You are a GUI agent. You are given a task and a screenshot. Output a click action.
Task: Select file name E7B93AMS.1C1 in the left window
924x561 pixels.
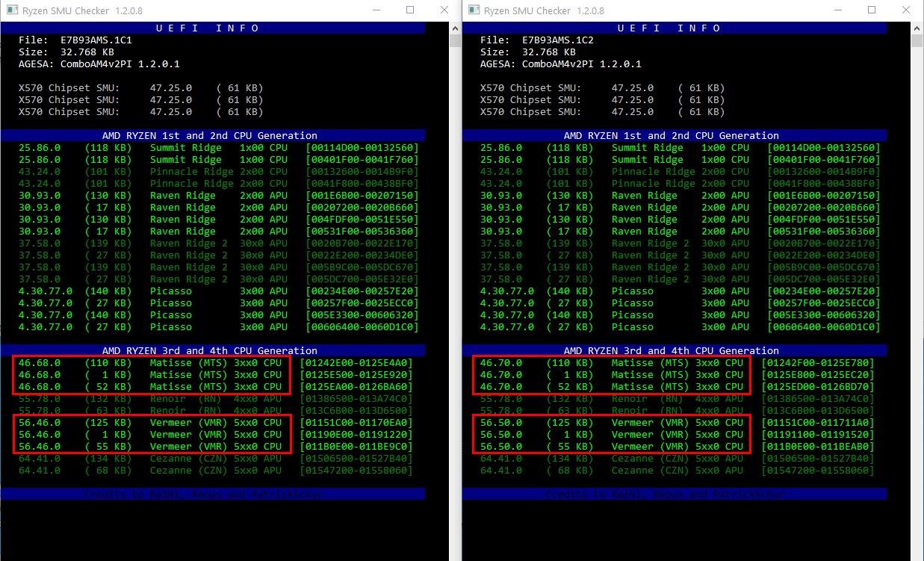click(x=96, y=40)
